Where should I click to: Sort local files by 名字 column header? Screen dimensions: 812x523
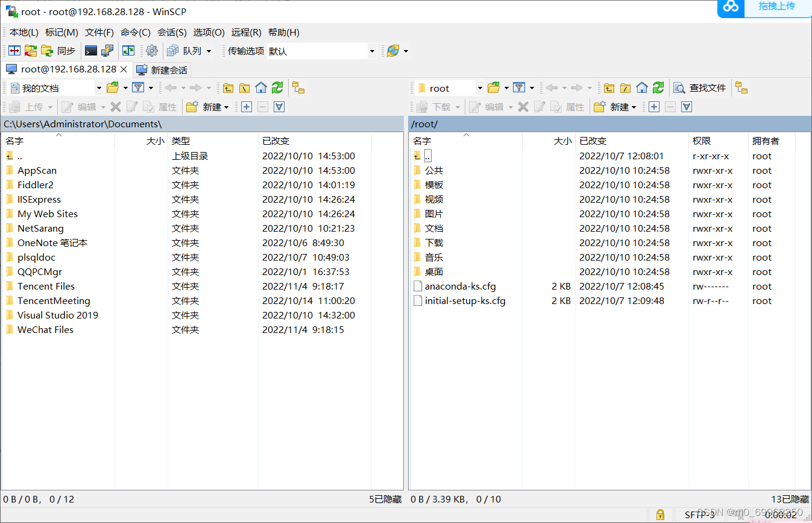pos(58,141)
